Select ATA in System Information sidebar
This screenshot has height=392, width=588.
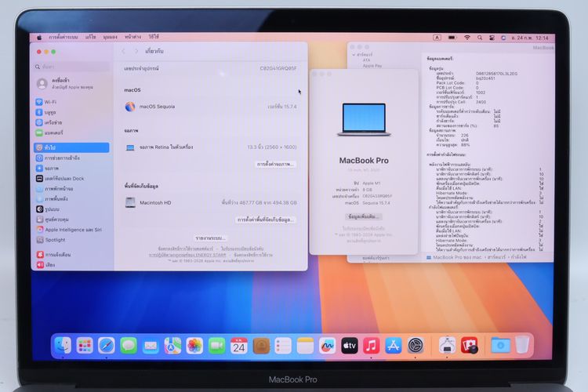coord(366,60)
